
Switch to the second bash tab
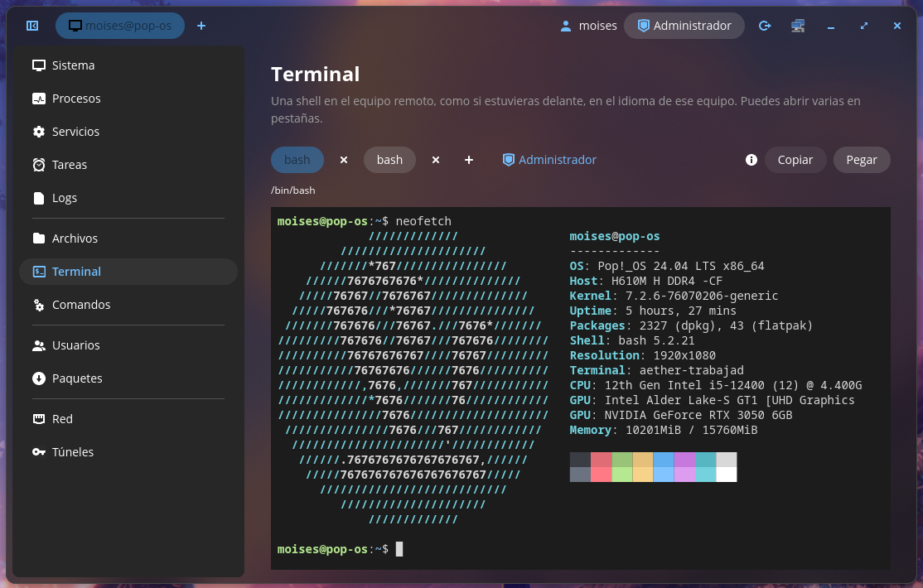(389, 160)
